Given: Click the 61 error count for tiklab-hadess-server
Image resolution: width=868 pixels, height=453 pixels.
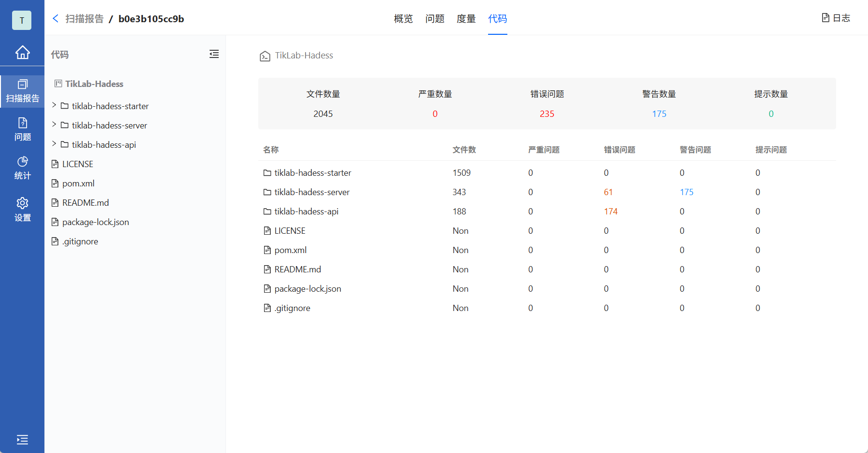Looking at the screenshot, I should point(608,192).
